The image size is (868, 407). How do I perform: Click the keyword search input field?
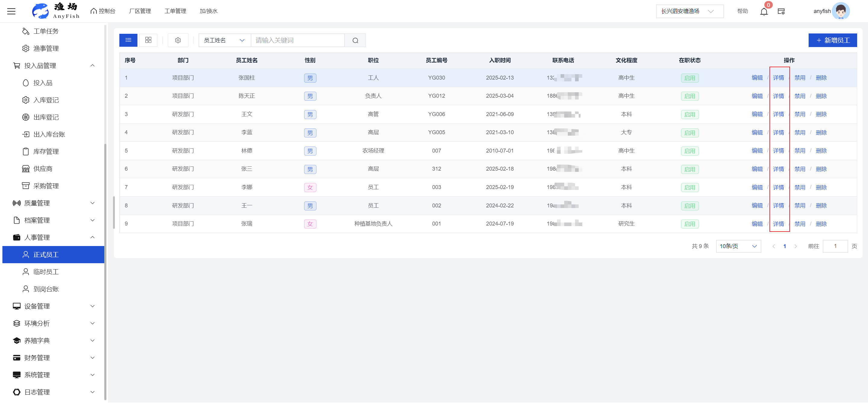(297, 40)
